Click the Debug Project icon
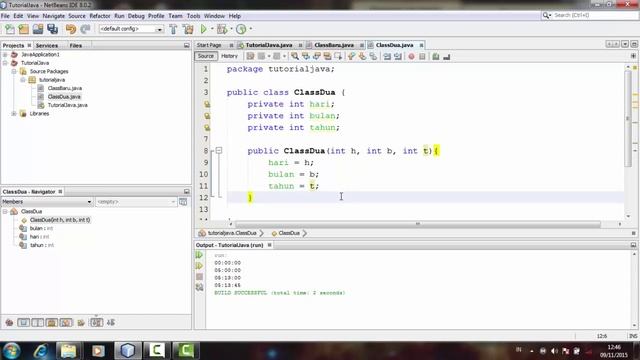 222,29
